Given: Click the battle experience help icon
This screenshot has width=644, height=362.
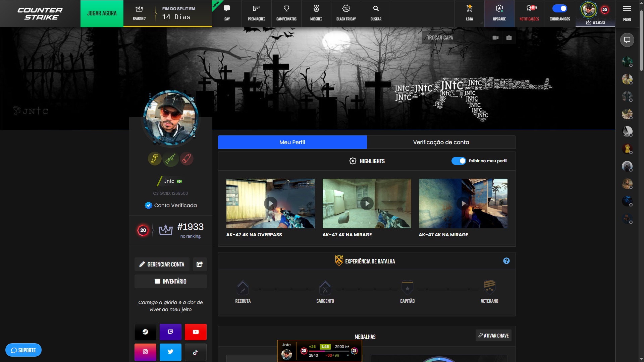Looking at the screenshot, I should click(506, 261).
